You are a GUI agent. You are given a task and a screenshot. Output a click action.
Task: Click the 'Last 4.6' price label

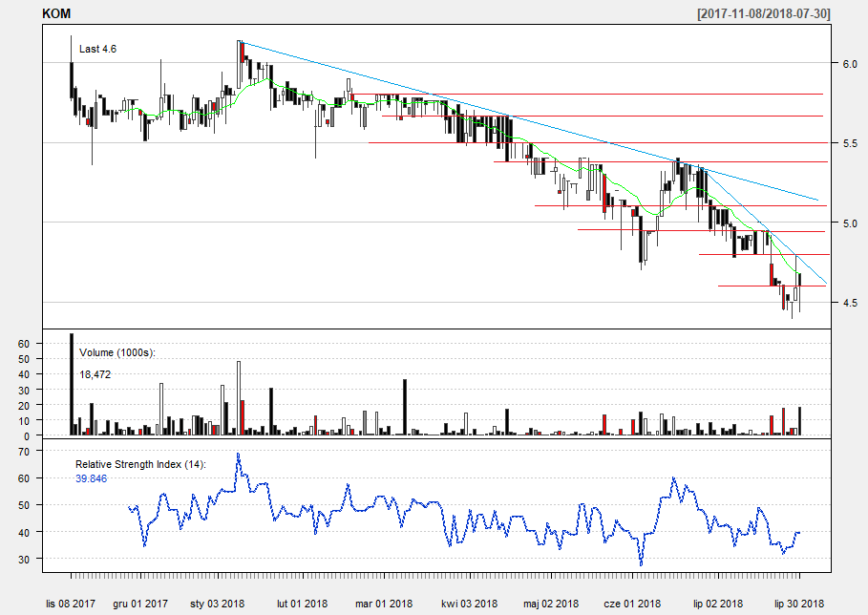point(97,49)
